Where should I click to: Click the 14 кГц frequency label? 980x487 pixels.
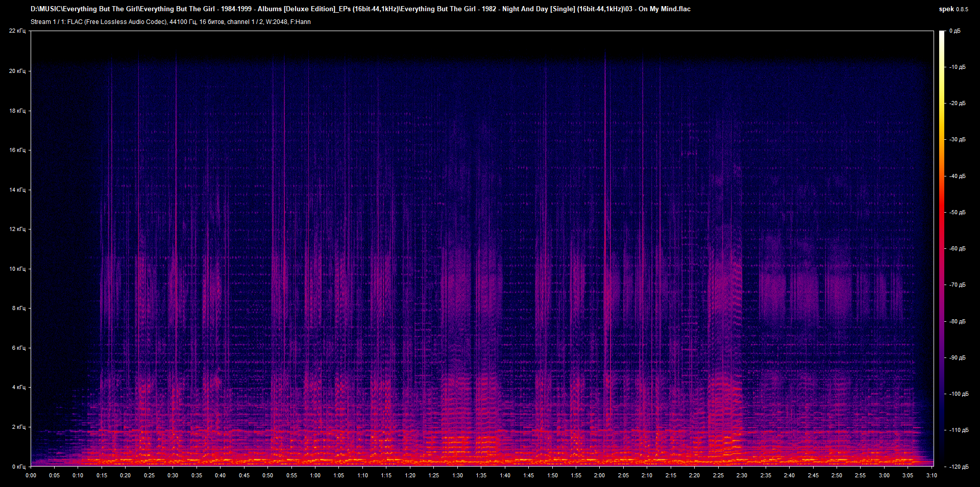click(x=17, y=190)
